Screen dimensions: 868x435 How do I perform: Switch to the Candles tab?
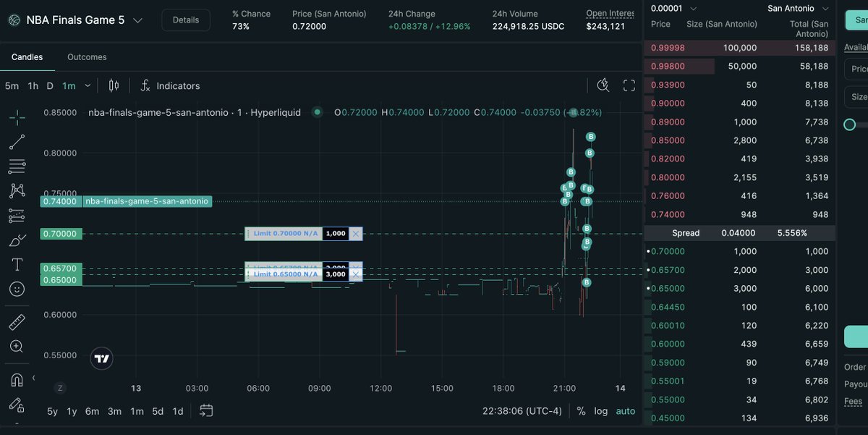click(27, 57)
